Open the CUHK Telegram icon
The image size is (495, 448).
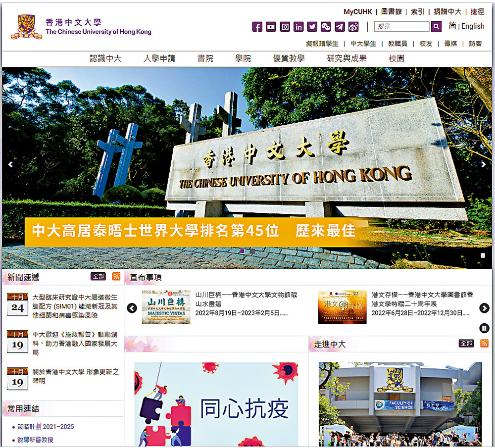(x=340, y=27)
